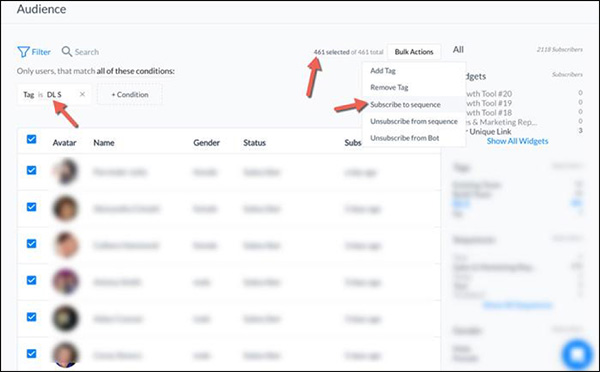
Task: Uncheck the third subscriber row checkbox
Action: pyautogui.click(x=32, y=244)
